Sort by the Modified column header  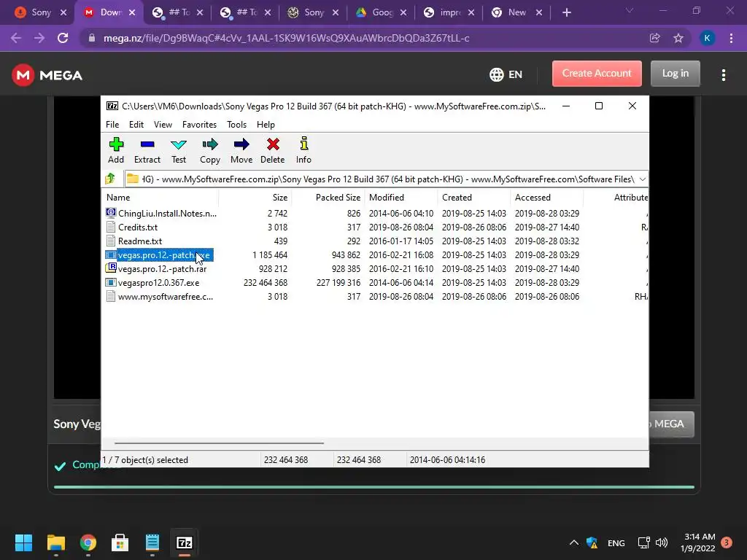(401, 197)
